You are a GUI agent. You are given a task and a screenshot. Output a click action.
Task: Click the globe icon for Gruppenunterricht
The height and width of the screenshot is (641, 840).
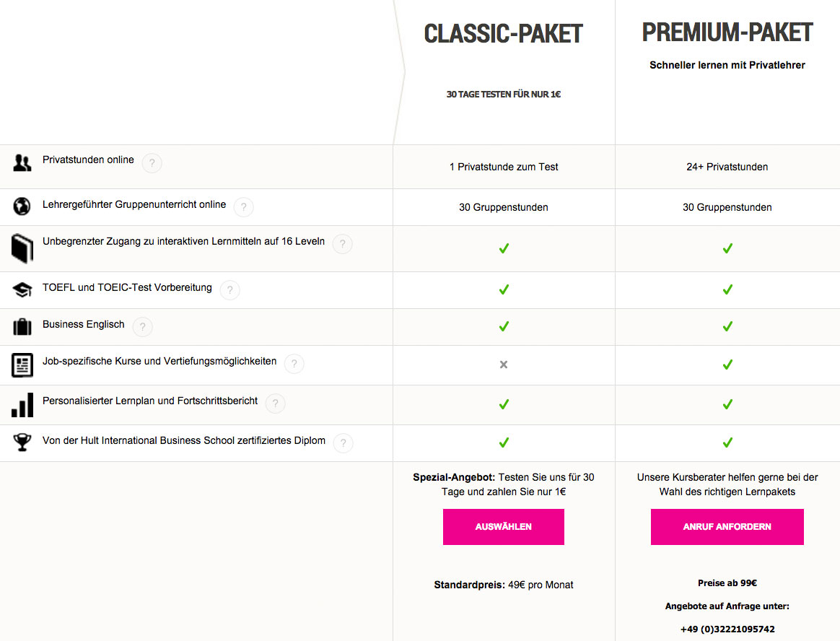(x=22, y=207)
